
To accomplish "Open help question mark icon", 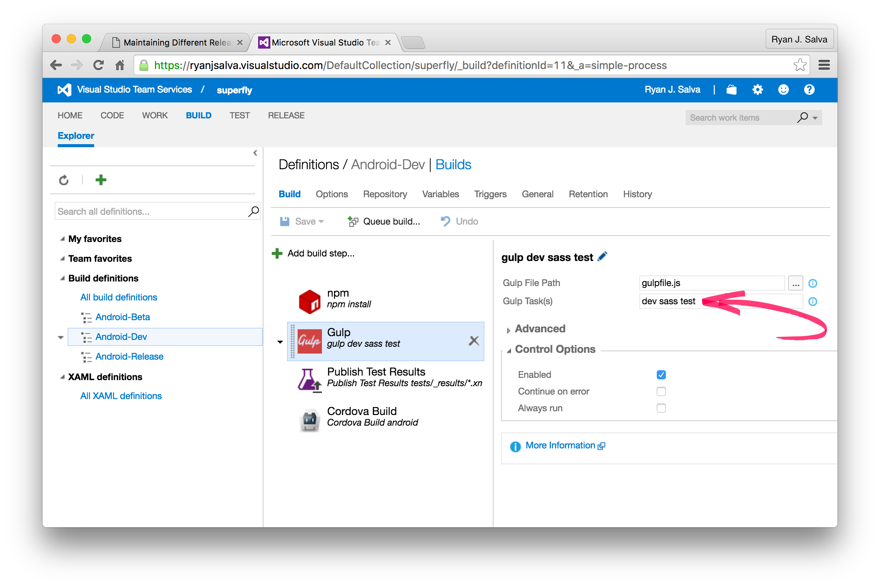I will point(809,90).
